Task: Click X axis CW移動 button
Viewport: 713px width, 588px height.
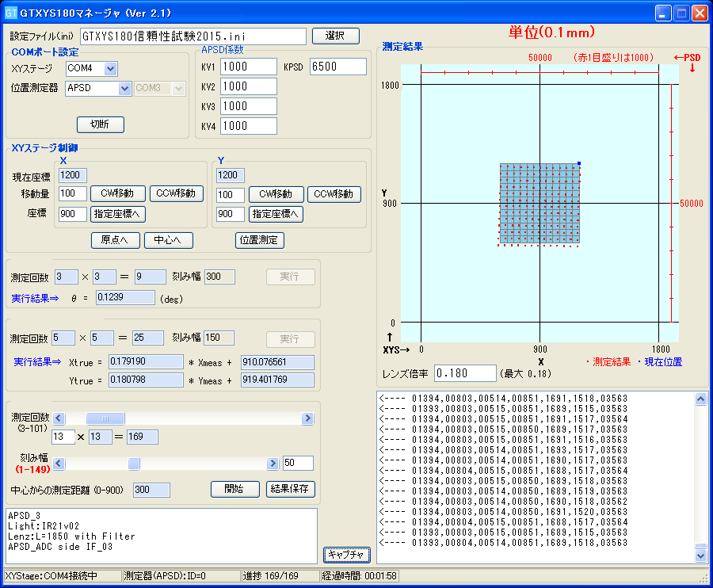Action: [x=117, y=194]
